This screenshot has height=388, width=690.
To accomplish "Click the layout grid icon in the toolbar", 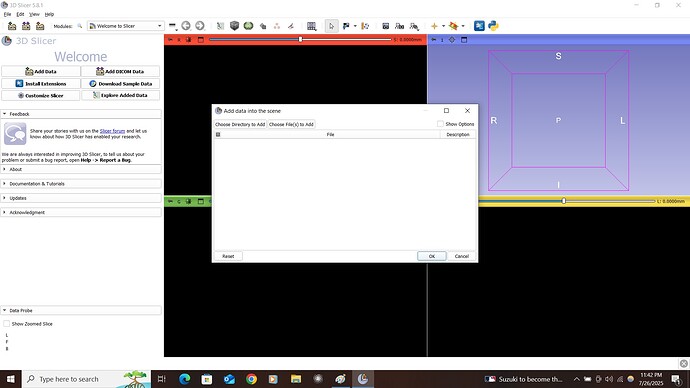I will (312, 26).
